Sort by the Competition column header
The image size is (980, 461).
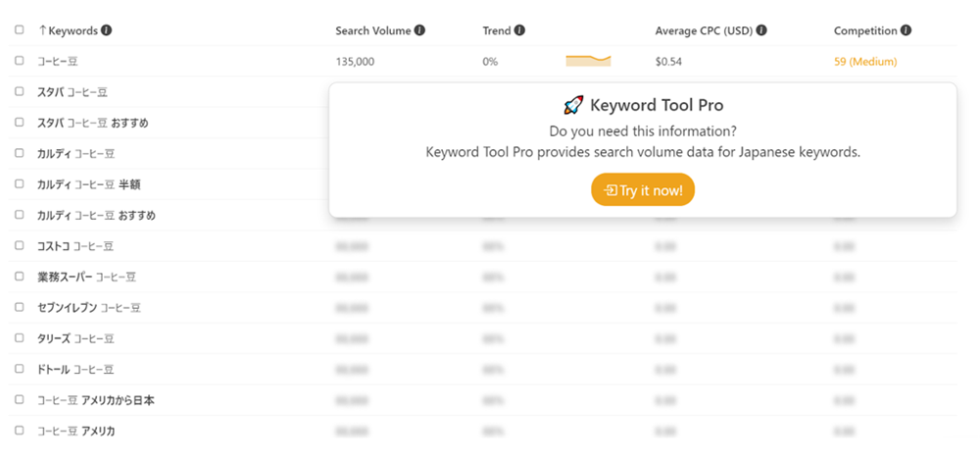point(865,30)
